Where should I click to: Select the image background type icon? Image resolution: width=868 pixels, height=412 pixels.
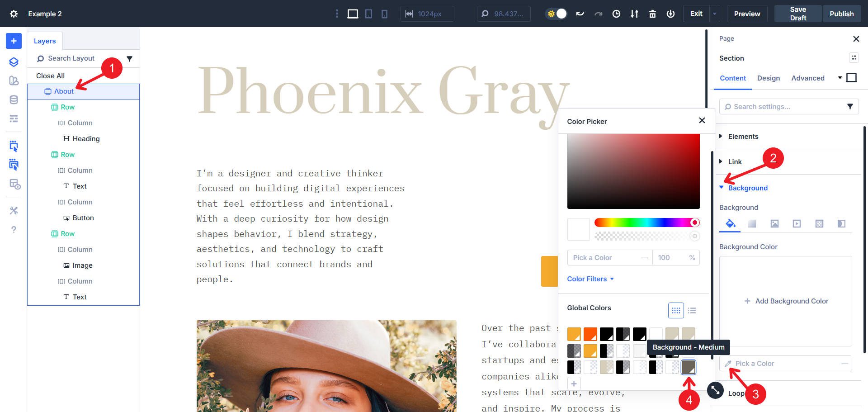click(774, 224)
